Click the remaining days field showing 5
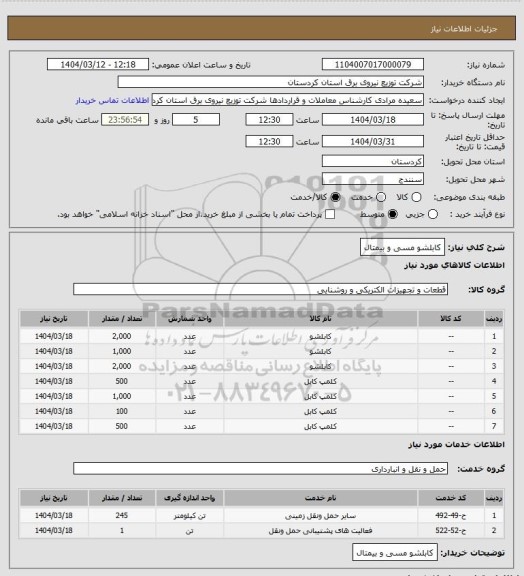 [x=196, y=120]
